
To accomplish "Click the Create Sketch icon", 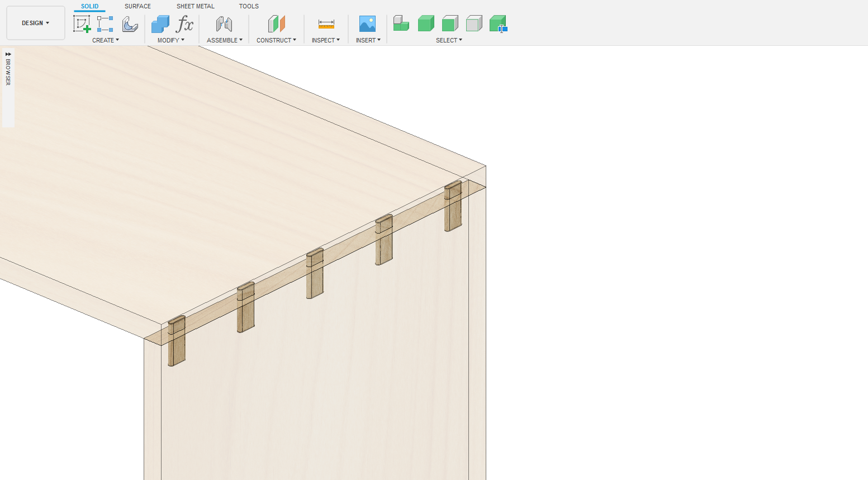I will click(x=82, y=24).
